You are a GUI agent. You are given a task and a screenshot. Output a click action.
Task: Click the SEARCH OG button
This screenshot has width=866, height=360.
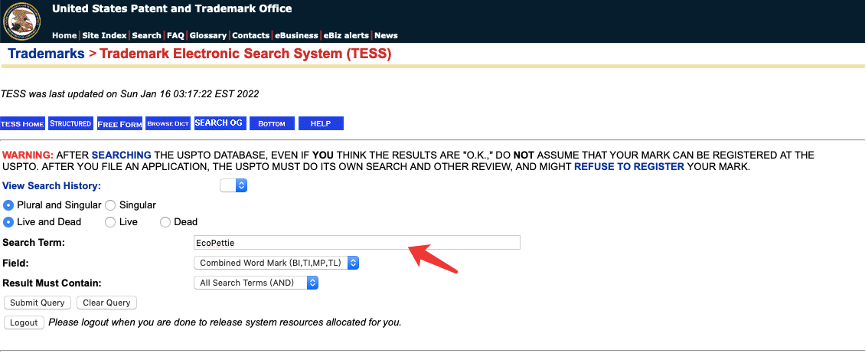tap(219, 123)
